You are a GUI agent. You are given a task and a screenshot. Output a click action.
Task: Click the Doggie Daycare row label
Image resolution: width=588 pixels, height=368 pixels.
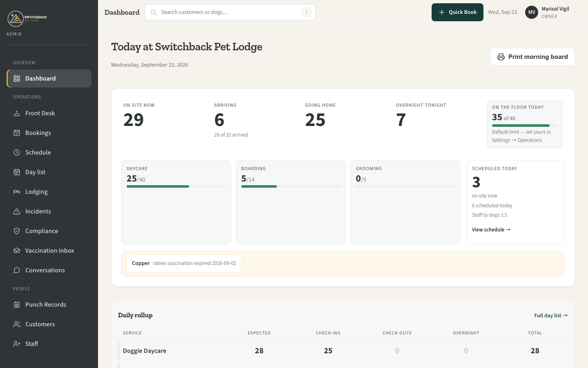tap(145, 351)
